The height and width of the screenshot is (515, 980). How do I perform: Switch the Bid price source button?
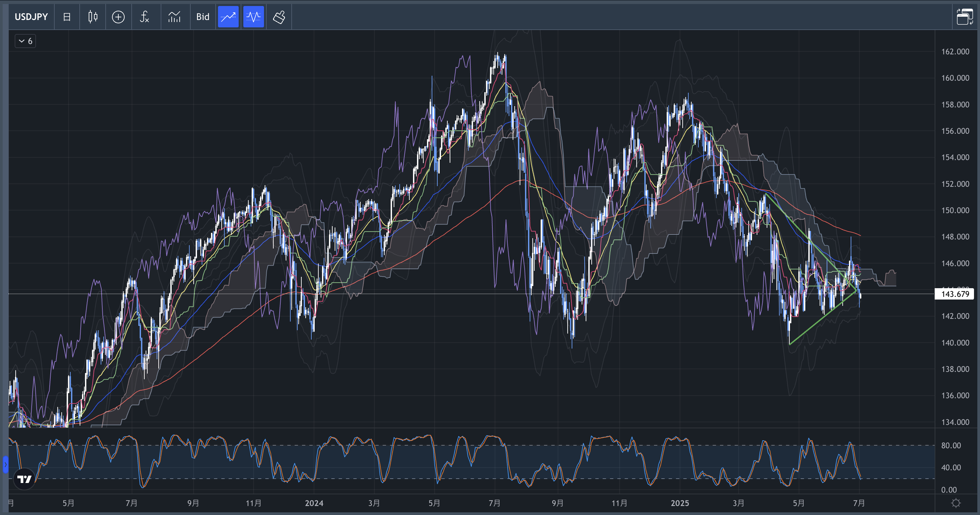coord(203,17)
